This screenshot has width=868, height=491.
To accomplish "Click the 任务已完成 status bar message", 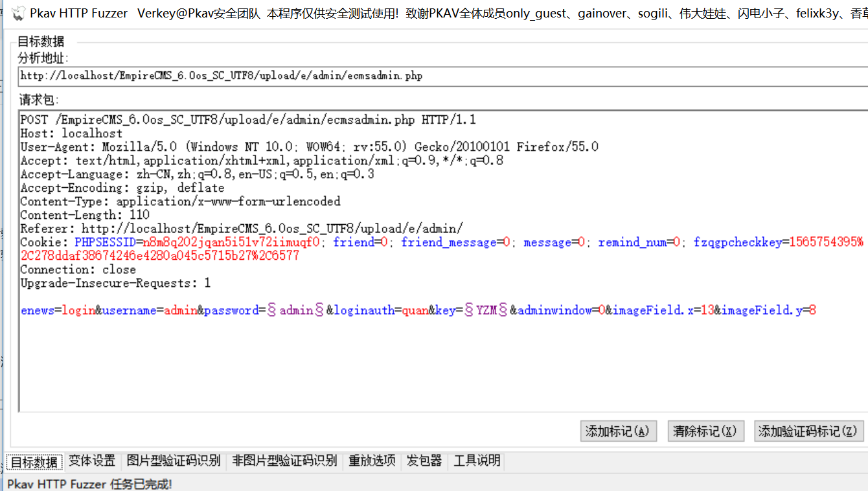I will (141, 484).
